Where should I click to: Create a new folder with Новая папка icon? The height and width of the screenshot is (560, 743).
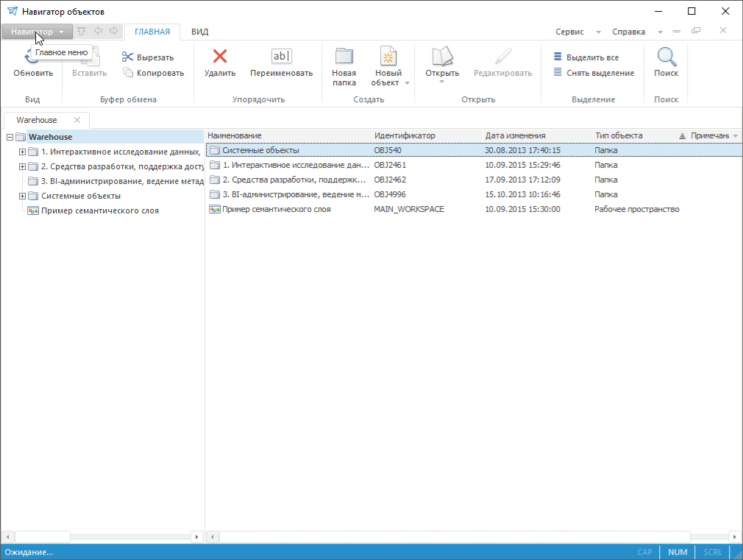(344, 57)
